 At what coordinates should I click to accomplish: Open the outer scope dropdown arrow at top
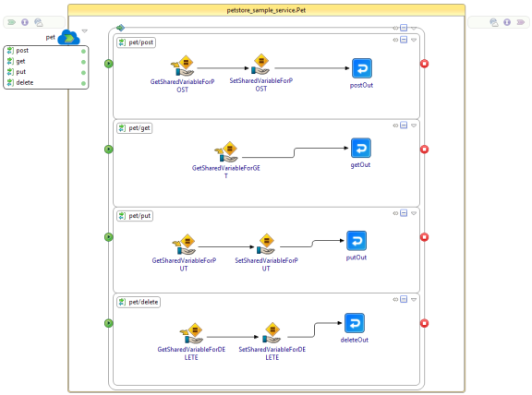pos(414,28)
